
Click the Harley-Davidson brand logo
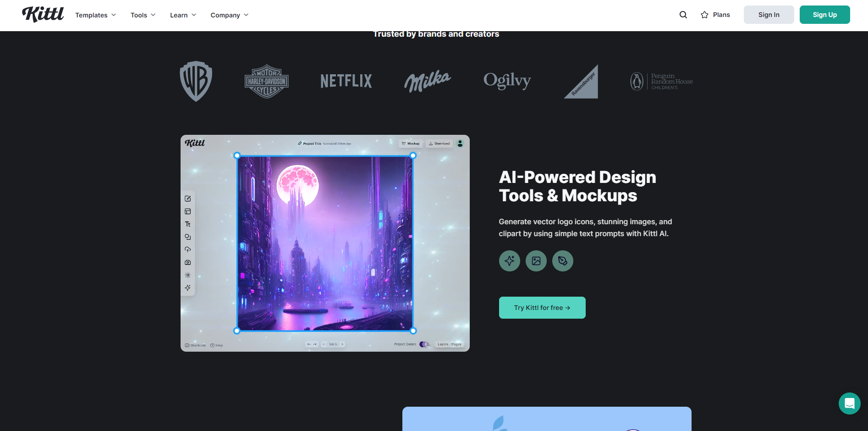[266, 81]
